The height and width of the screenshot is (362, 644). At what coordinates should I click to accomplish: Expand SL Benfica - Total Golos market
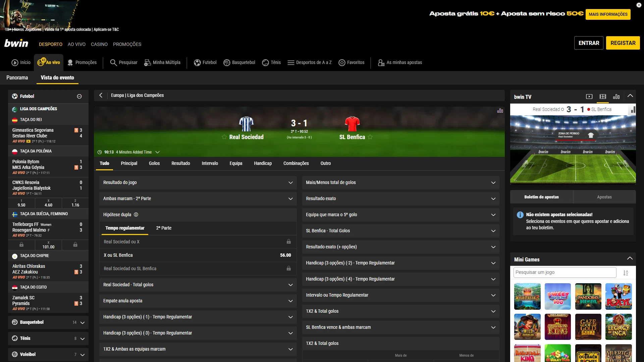coord(401,231)
